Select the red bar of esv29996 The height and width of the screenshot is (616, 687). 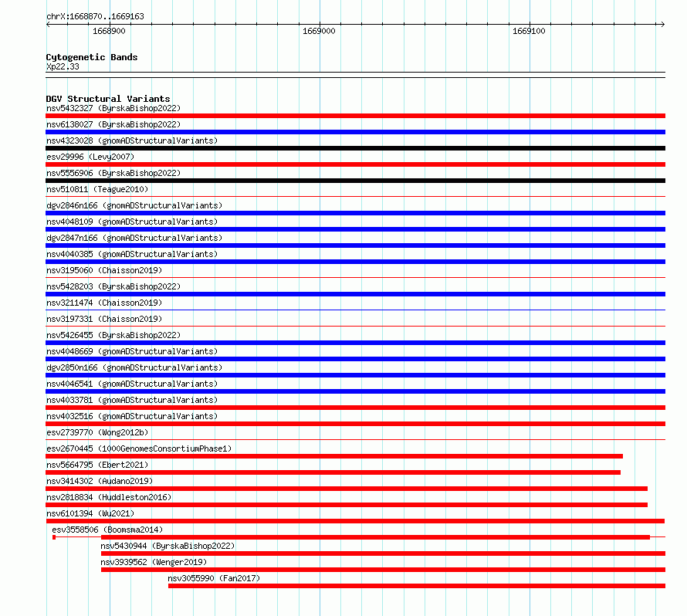(x=355, y=164)
